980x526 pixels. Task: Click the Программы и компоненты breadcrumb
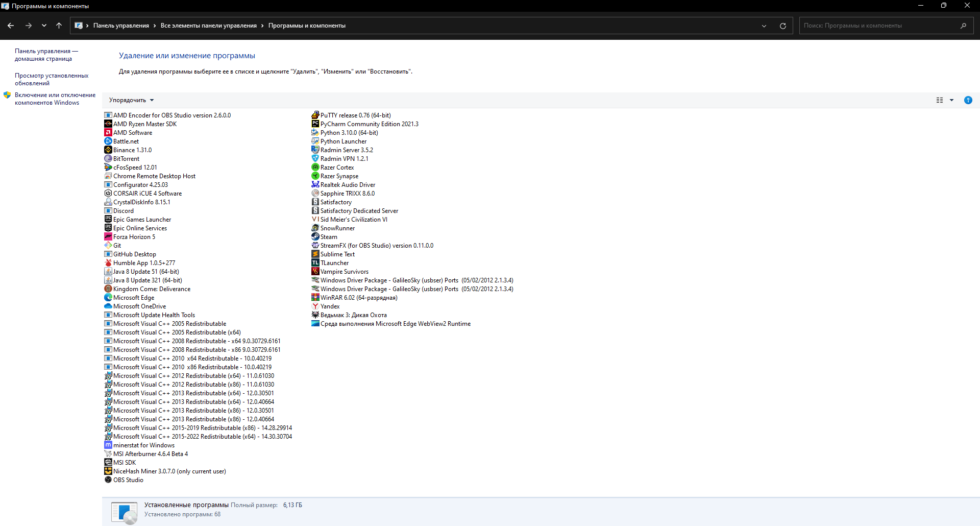(x=307, y=26)
